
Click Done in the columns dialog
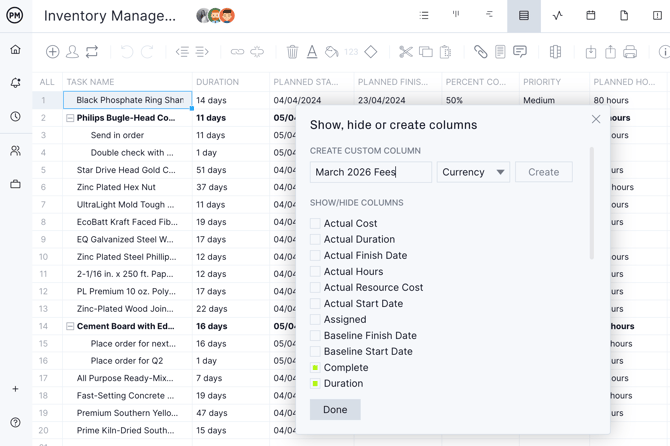point(335,410)
